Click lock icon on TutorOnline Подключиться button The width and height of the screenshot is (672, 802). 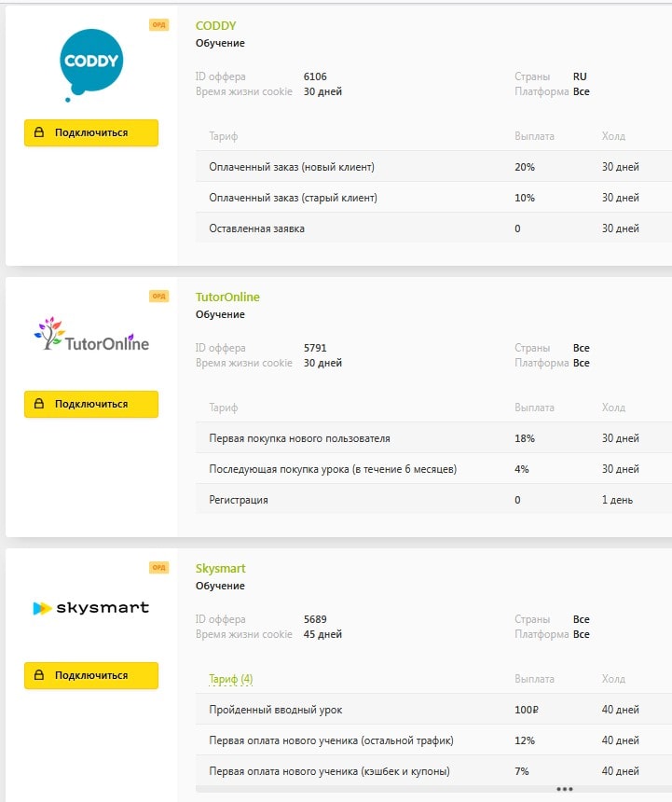(x=39, y=404)
